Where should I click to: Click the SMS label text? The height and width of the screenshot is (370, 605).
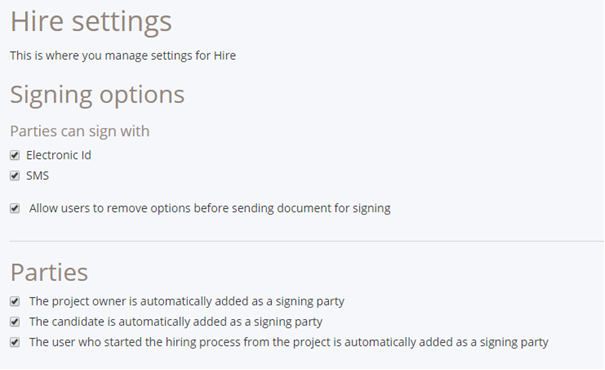(37, 176)
